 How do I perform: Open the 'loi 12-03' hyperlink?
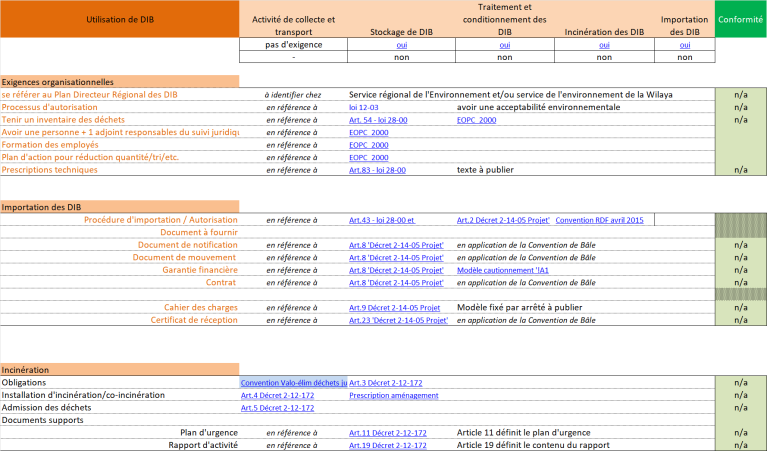point(365,107)
